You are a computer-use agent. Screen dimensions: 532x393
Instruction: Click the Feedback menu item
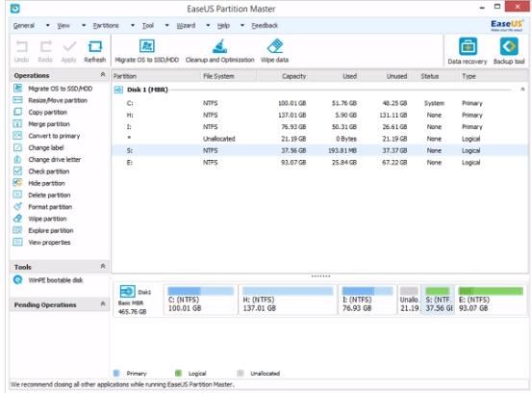(x=265, y=25)
